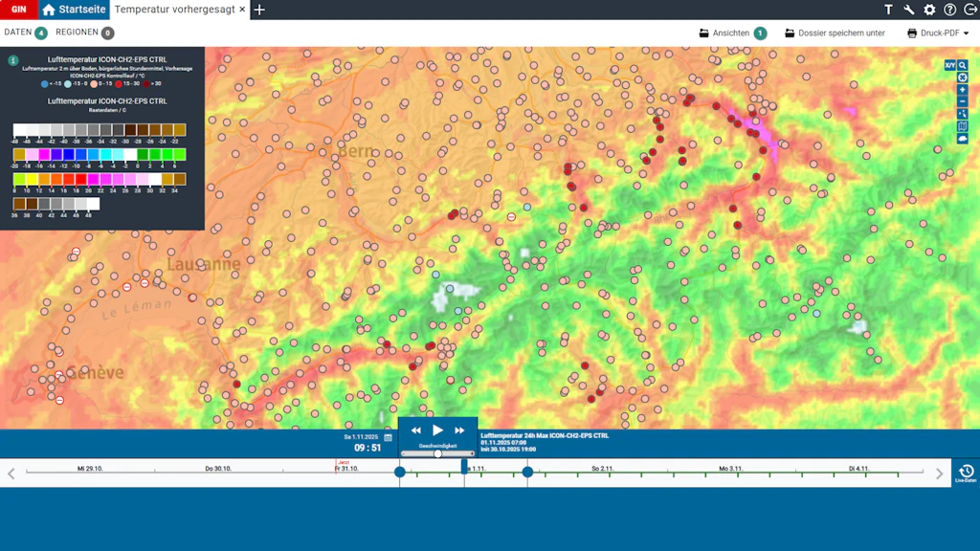This screenshot has width=980, height=551.
Task: Click the circular reset extent map tool
Action: (x=963, y=77)
